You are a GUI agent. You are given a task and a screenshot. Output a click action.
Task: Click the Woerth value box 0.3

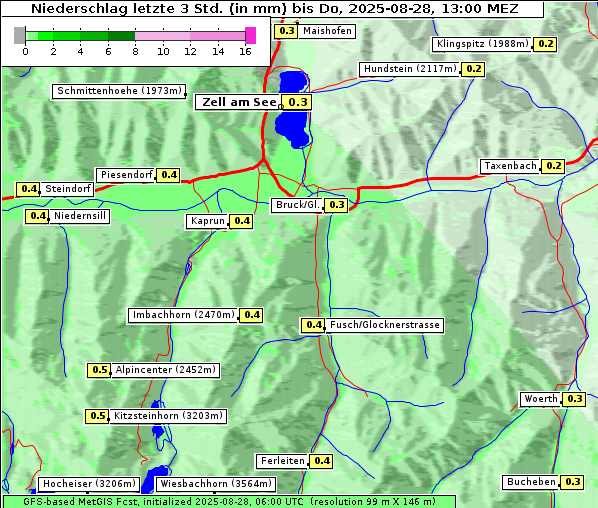(574, 399)
